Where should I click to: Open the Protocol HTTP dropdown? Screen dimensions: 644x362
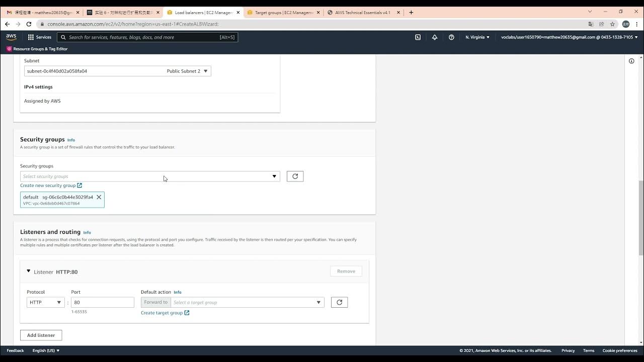[x=45, y=302]
